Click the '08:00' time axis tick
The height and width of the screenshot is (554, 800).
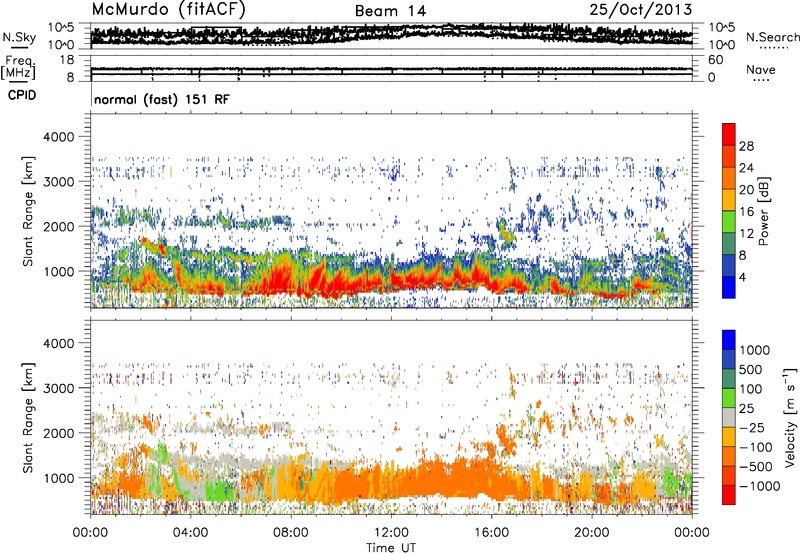pos(291,532)
